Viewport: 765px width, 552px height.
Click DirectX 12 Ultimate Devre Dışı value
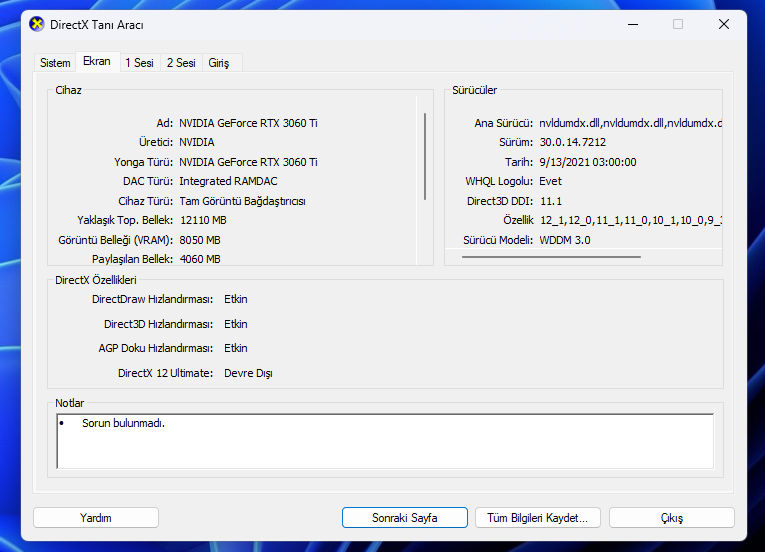click(248, 373)
